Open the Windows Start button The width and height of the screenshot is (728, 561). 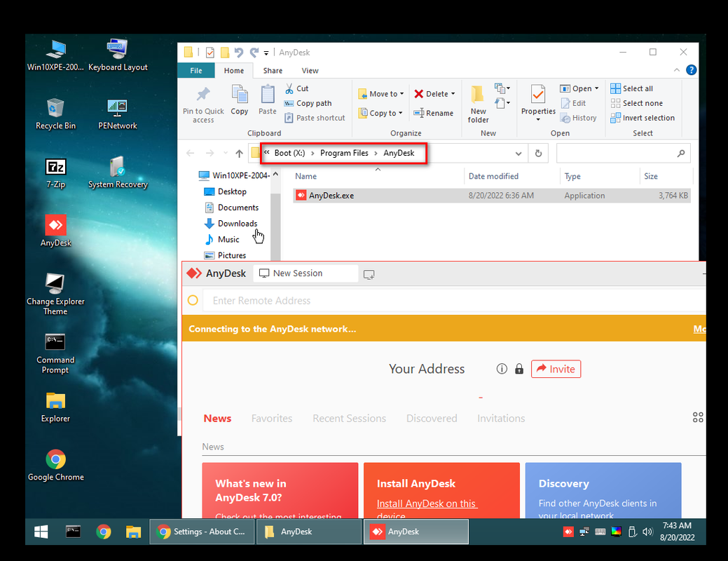pos(41,532)
